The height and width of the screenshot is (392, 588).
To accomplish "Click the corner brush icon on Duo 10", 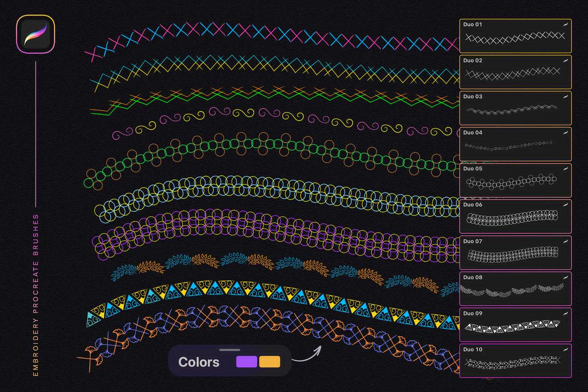I will 565,350.
